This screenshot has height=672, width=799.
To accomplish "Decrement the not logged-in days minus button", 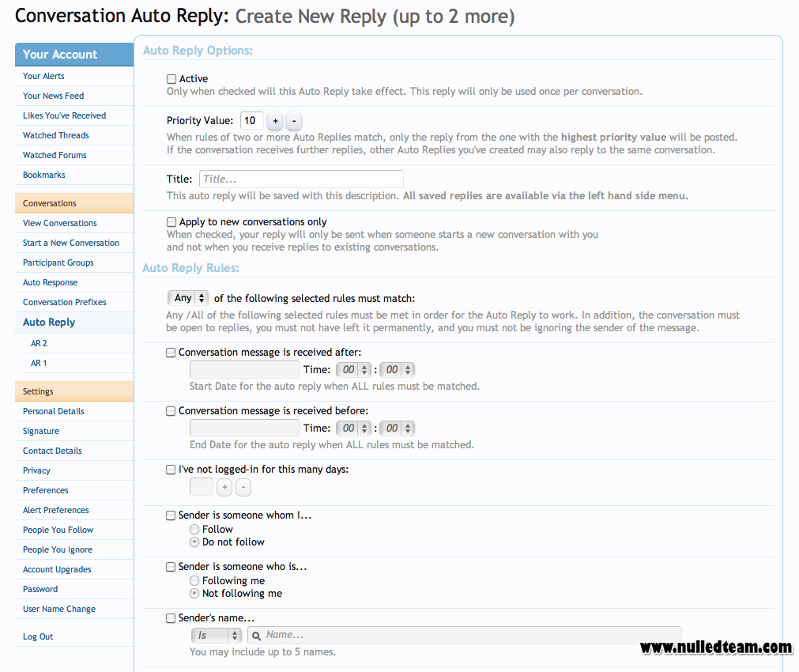I will [243, 488].
